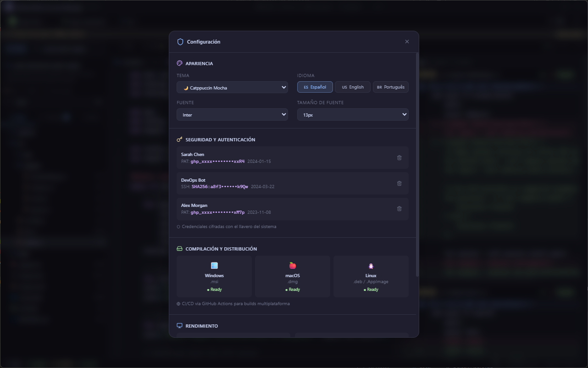Click the palette icon next to APARIENCIA

pos(179,63)
